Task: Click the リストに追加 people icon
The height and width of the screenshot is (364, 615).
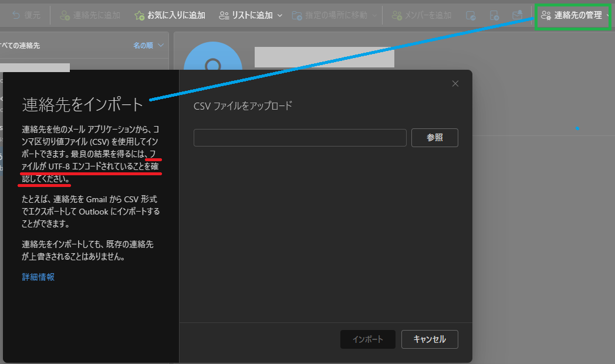Action: tap(224, 15)
